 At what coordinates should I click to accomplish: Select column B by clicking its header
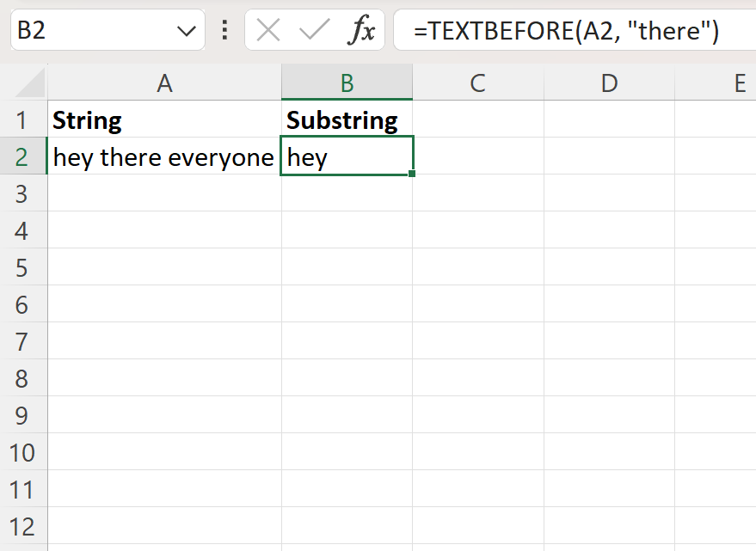(x=347, y=83)
